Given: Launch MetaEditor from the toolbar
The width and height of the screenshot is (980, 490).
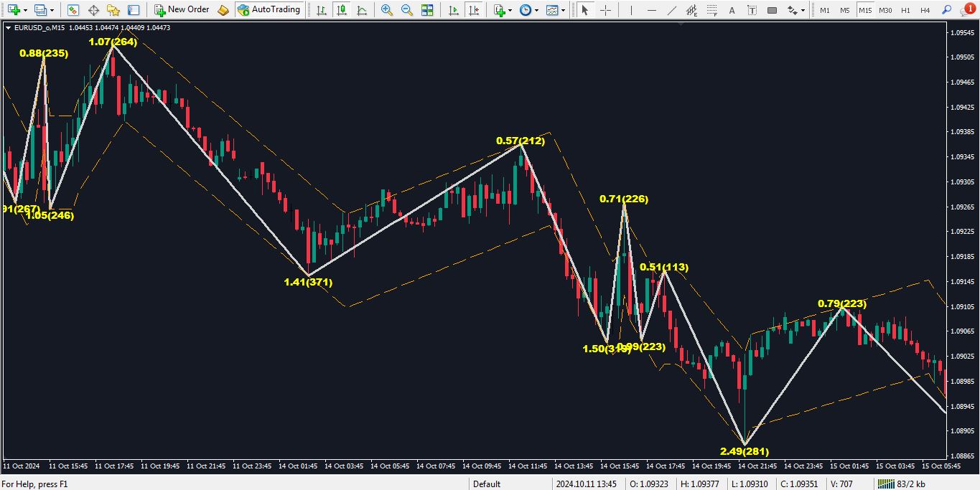Looking at the screenshot, I should (x=223, y=10).
